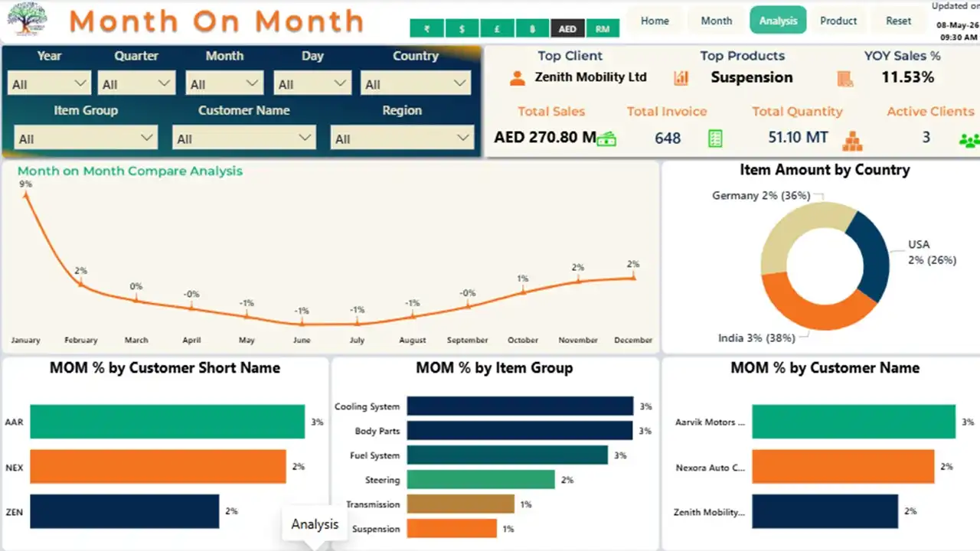Click the Active Clients people icon

(x=969, y=140)
